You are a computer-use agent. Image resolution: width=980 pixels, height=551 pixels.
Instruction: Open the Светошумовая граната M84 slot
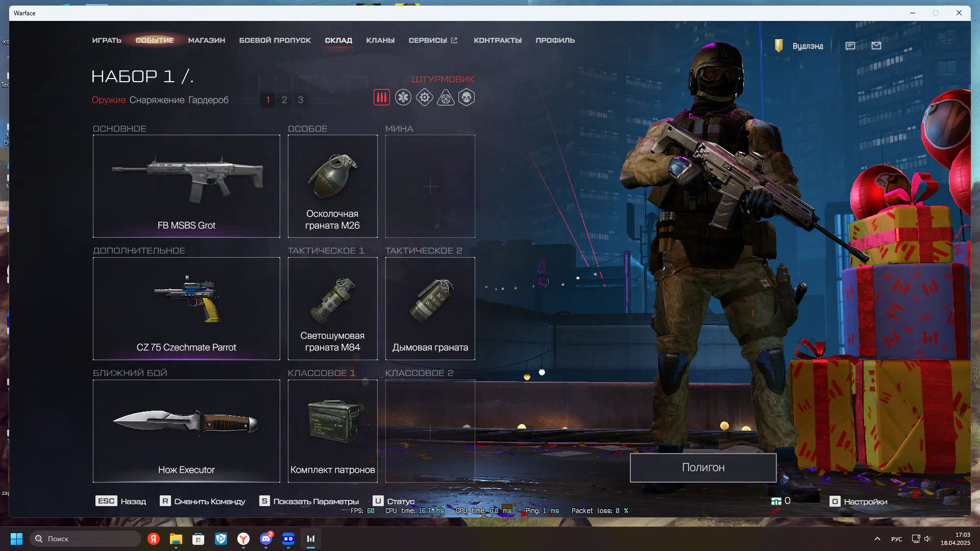coord(333,309)
